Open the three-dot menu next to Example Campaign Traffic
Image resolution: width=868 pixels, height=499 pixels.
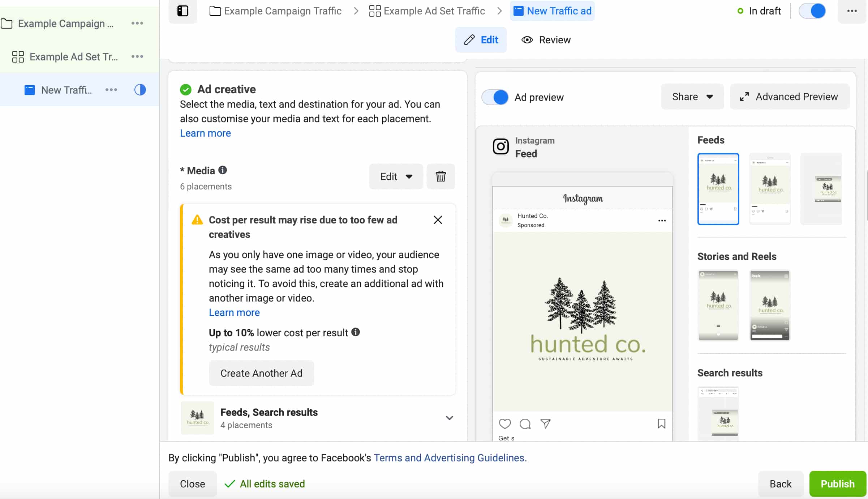tap(137, 23)
